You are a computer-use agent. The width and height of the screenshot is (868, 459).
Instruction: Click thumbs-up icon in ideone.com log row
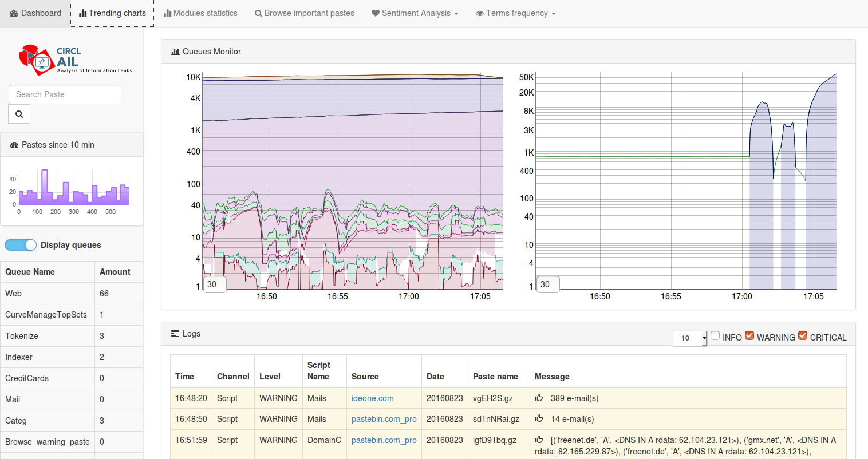click(x=539, y=398)
